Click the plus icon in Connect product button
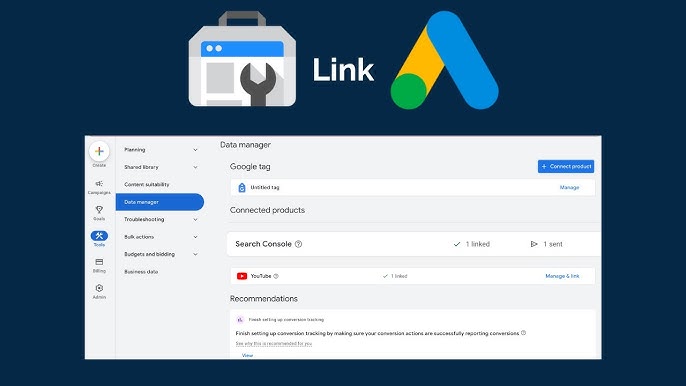 [x=544, y=166]
